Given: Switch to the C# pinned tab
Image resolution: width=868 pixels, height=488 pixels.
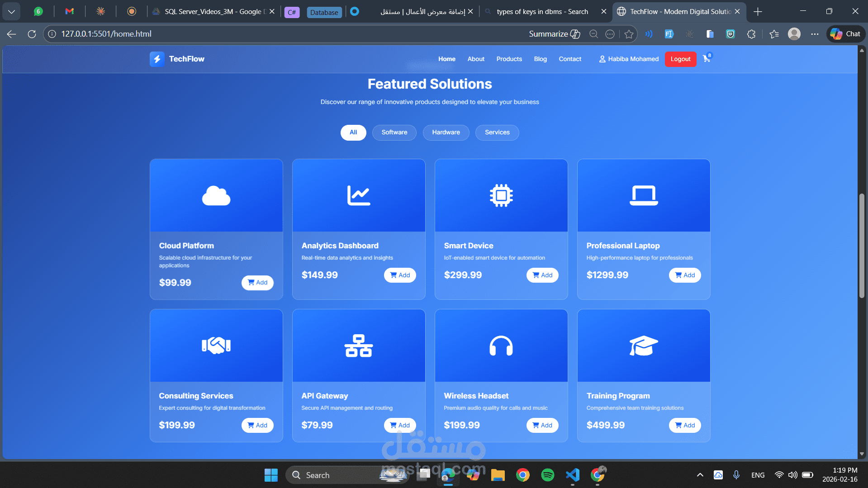Looking at the screenshot, I should (x=292, y=12).
